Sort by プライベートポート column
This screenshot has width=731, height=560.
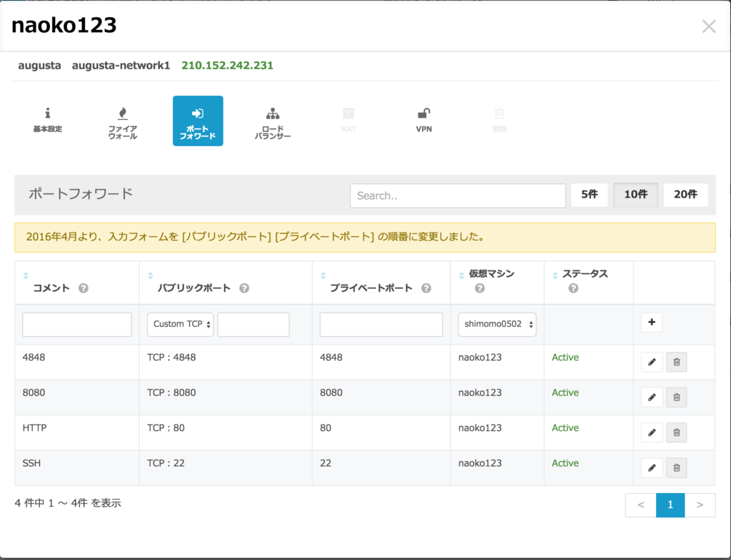pos(323,275)
